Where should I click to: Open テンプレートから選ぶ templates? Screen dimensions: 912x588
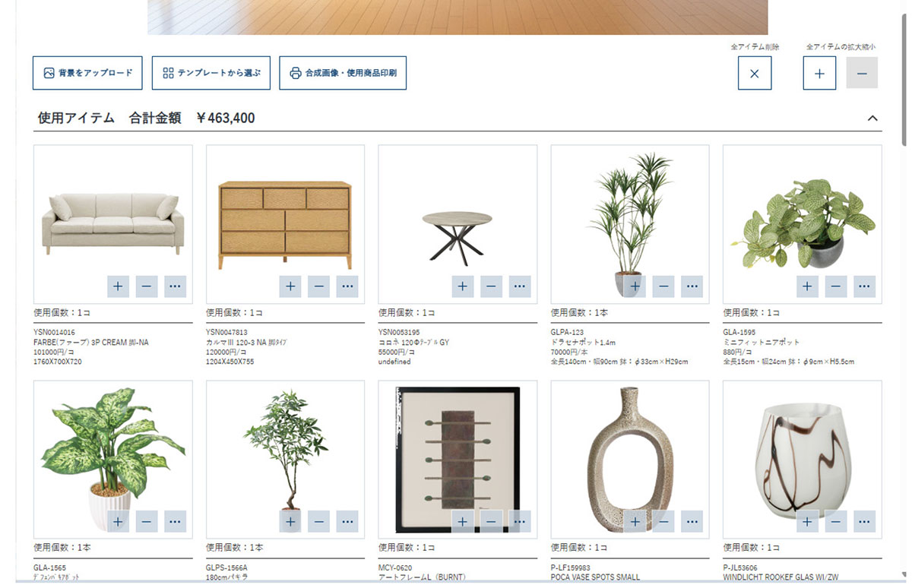pos(211,73)
